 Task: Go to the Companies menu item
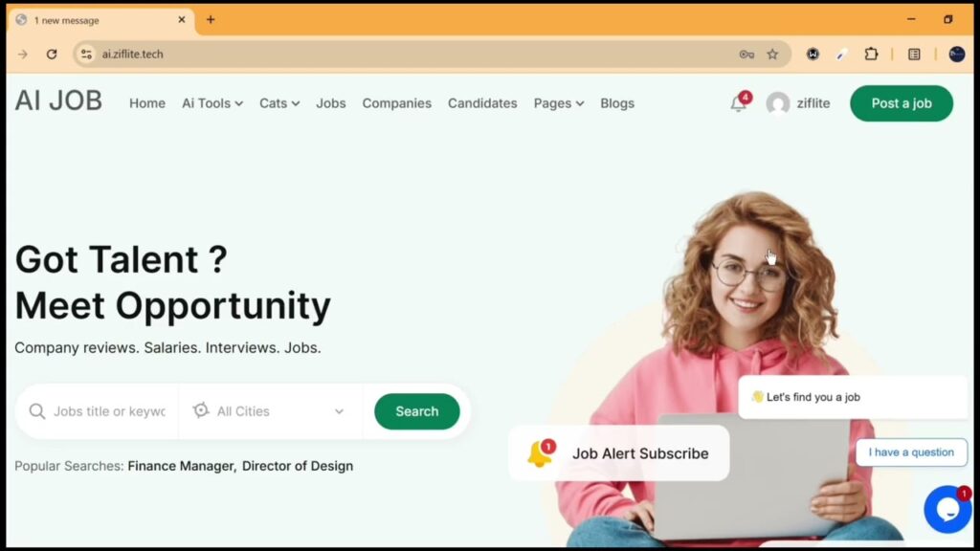(397, 103)
